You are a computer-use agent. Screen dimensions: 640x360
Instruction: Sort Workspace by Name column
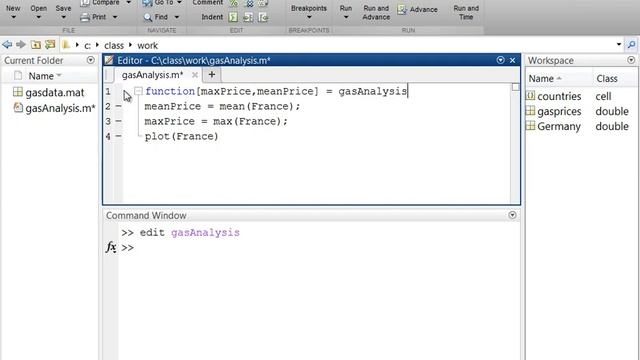click(x=541, y=78)
